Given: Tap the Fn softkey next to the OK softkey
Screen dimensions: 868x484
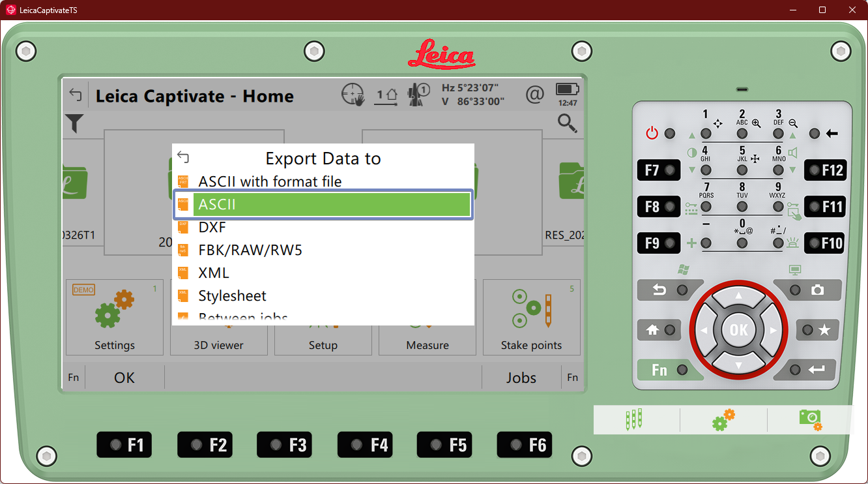Looking at the screenshot, I should pos(74,378).
